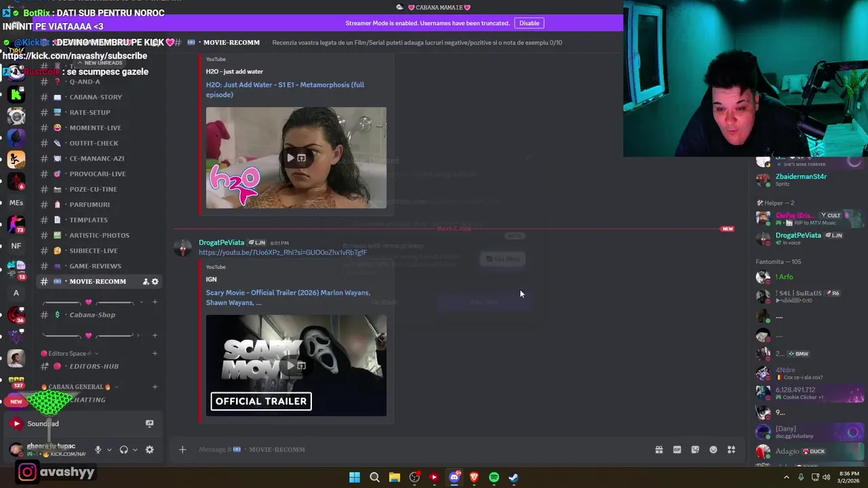Disable Streamer Mode in the banner
868x488 pixels.
coord(529,23)
